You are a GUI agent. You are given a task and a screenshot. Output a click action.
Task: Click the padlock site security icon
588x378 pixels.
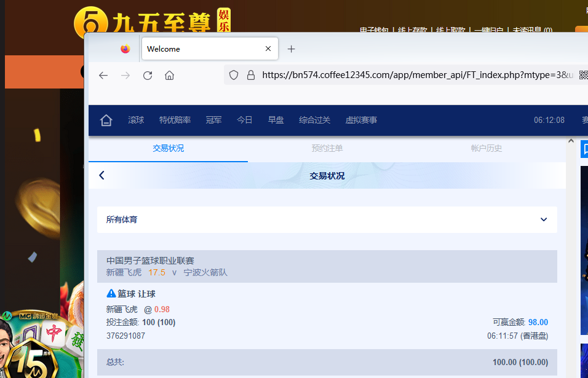pyautogui.click(x=250, y=75)
